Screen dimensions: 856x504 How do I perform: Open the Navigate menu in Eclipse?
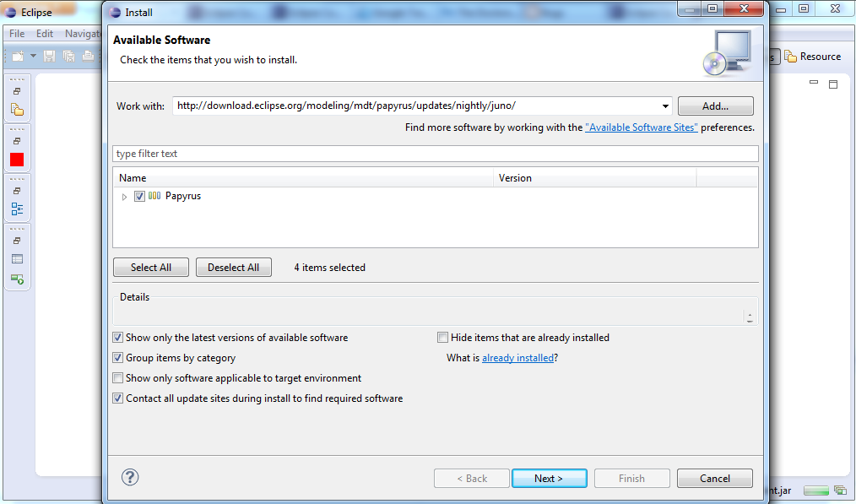point(82,33)
